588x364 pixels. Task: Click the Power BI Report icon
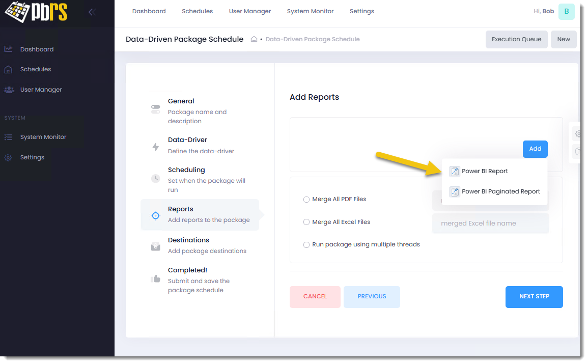454,172
